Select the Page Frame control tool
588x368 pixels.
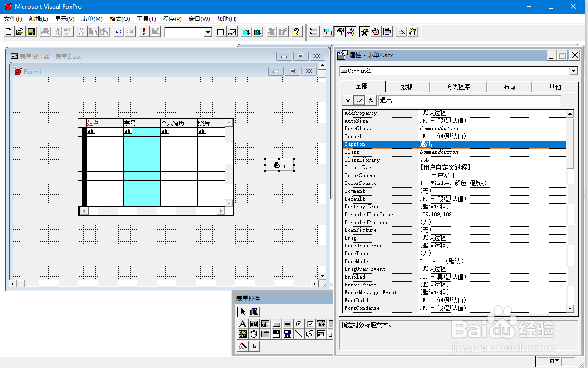pyautogui.click(x=265, y=334)
